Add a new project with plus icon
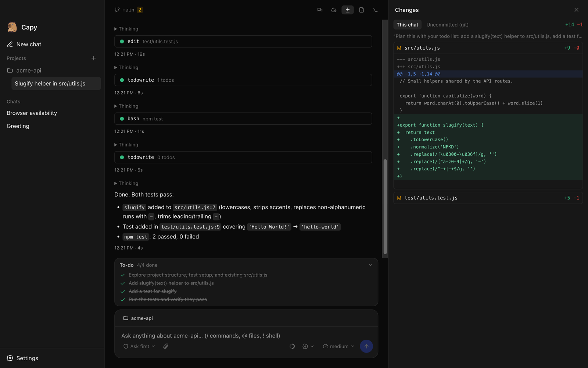The height and width of the screenshot is (368, 588). coord(93,58)
